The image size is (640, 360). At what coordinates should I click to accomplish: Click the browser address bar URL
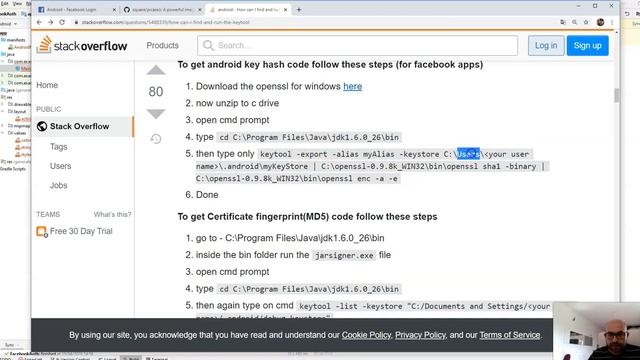(165, 22)
